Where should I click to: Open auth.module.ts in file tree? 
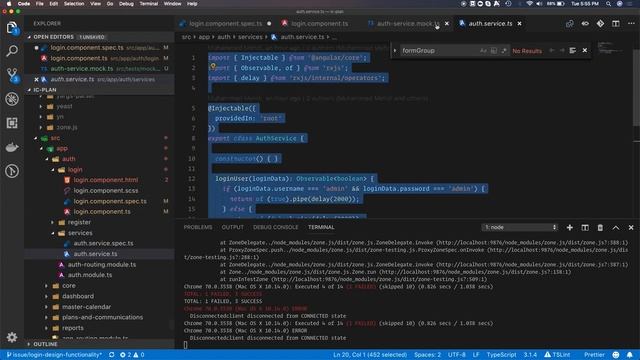(x=90, y=275)
